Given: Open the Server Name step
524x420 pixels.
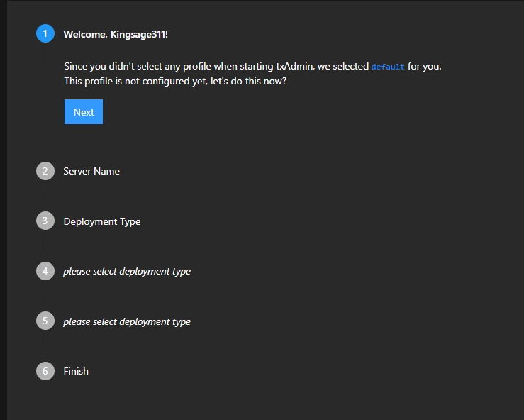Looking at the screenshot, I should [x=91, y=171].
